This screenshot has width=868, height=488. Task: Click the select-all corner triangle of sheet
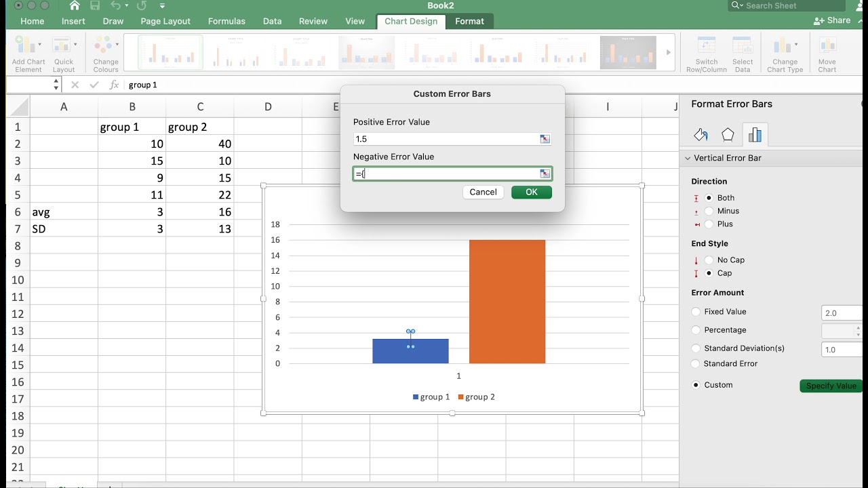point(21,107)
